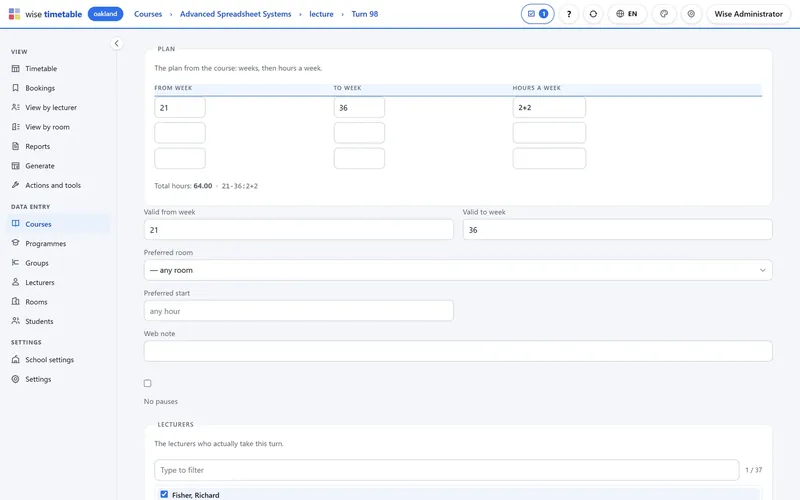Click the View by lecturer icon
The height and width of the screenshot is (500, 800).
pyautogui.click(x=15, y=107)
